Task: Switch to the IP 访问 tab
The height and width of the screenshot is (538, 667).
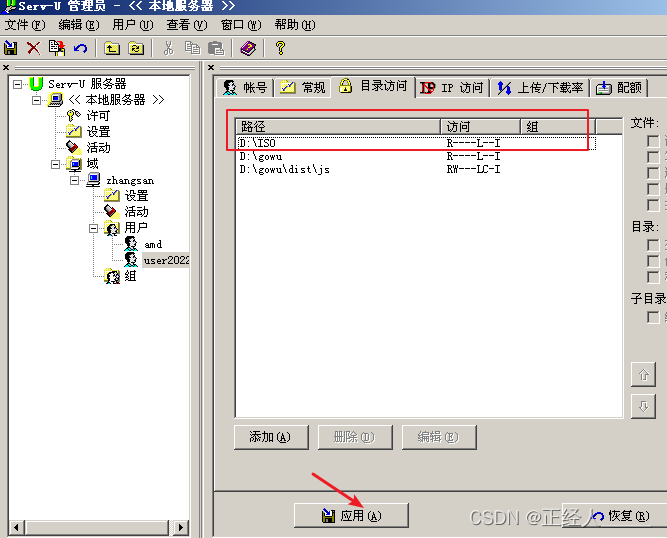Action: (x=453, y=88)
